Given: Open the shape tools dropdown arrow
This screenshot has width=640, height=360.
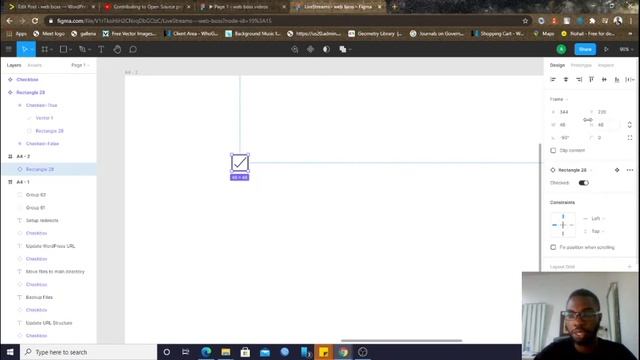Looking at the screenshot, I should pos(71,50).
